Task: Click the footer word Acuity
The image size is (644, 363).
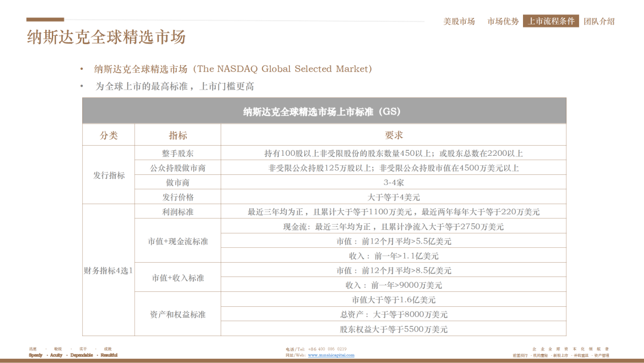Action: 56,355
